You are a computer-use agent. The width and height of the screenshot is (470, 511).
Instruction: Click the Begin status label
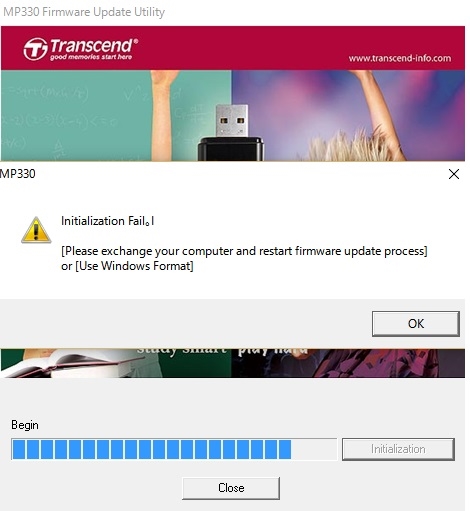tap(25, 425)
